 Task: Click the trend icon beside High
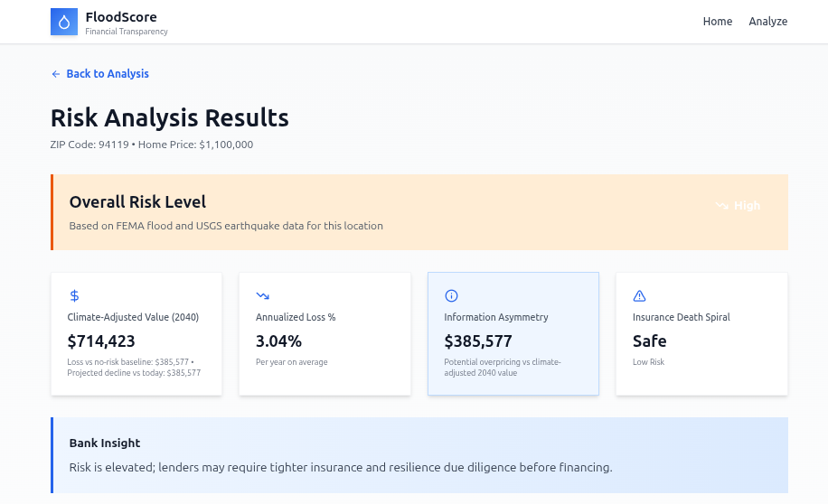coord(722,205)
